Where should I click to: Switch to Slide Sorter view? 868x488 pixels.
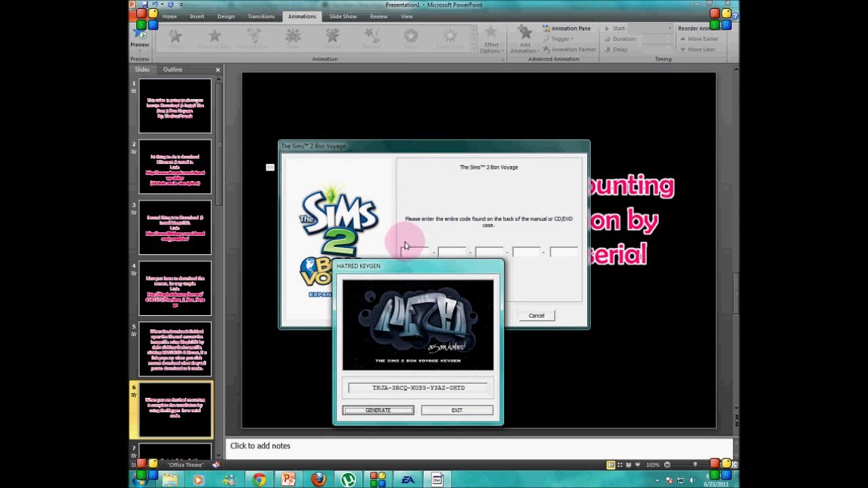coord(620,465)
